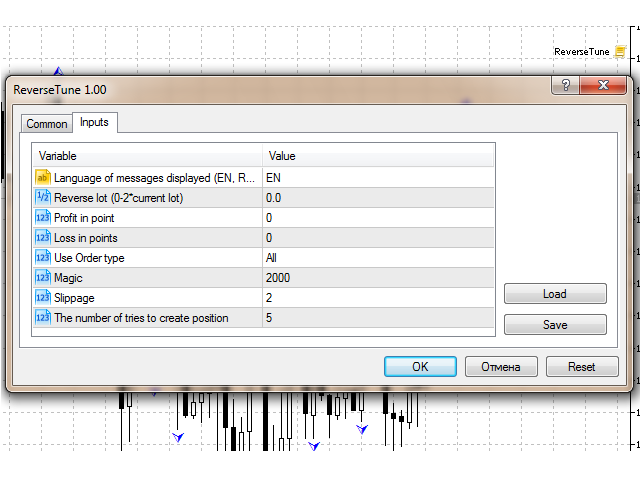This screenshot has width=640, height=480.
Task: Select the Inputs tab
Action: tap(95, 122)
